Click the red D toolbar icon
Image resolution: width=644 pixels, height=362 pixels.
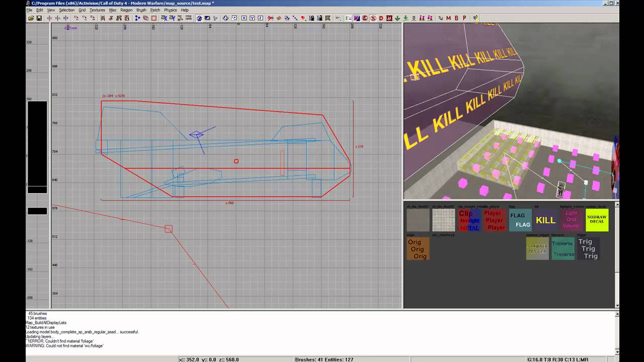pos(381,18)
